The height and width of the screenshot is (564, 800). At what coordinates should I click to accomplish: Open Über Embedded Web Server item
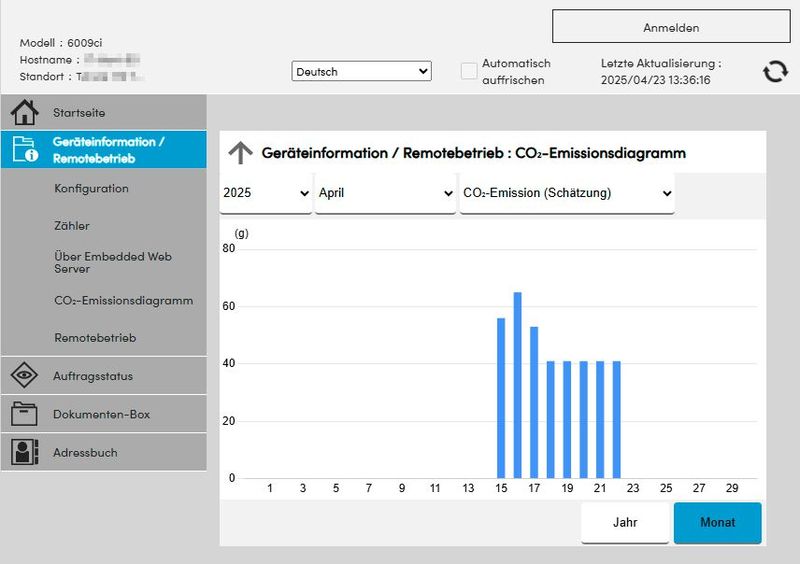coord(113,262)
